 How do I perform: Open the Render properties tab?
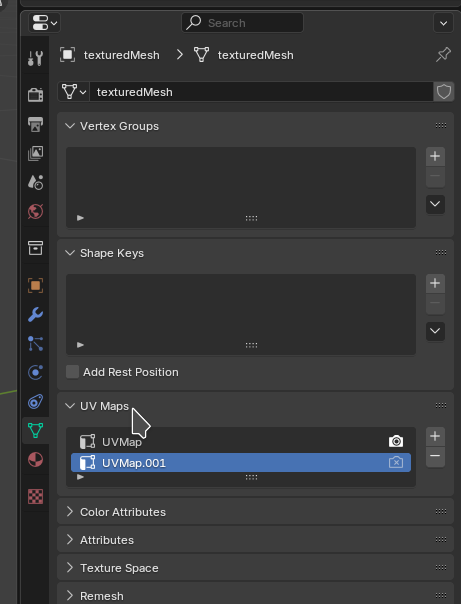click(35, 94)
